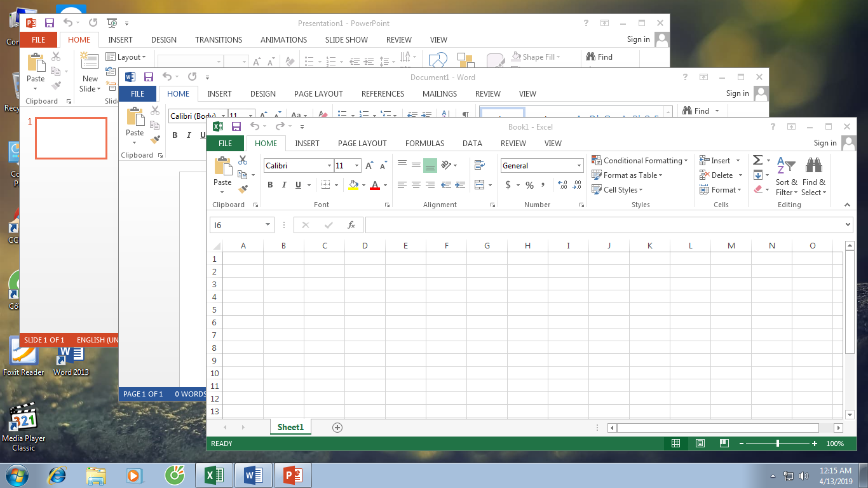Open Excel FORMULAS tab
868x488 pixels.
(x=424, y=144)
